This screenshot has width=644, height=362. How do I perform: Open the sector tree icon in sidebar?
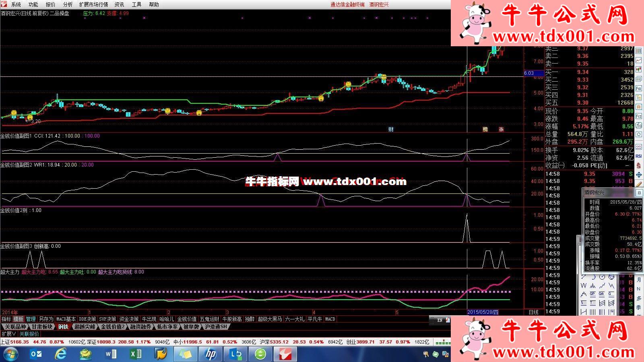(639, 97)
